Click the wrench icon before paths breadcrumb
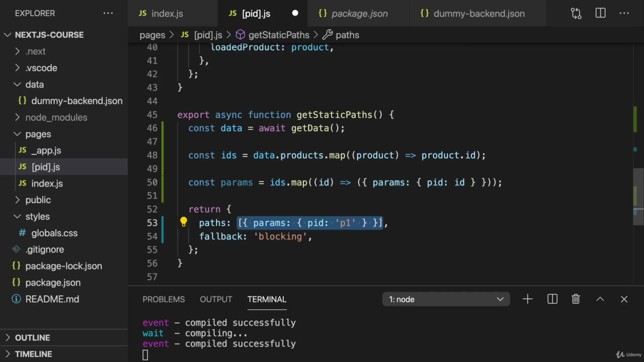Screen dimensions: 644x362 pos(328,35)
